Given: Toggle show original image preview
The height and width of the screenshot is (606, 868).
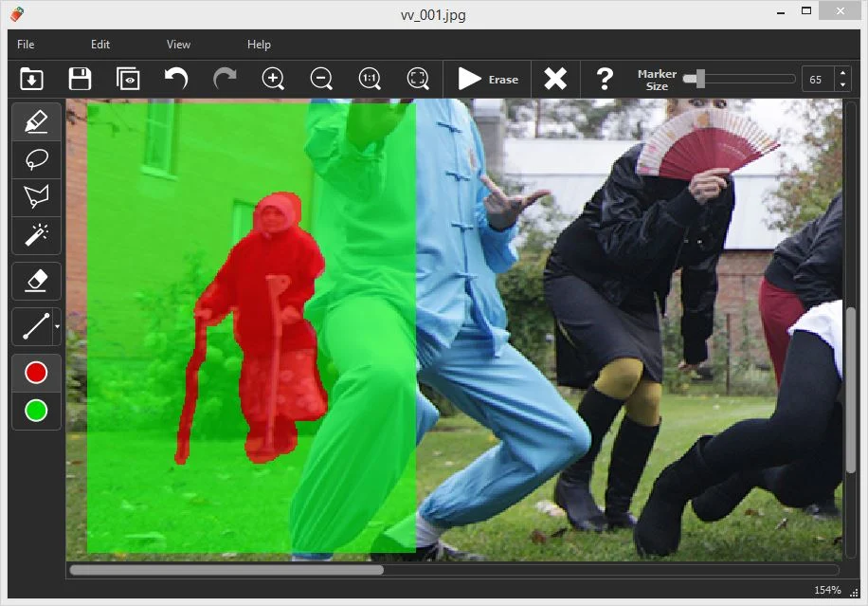Looking at the screenshot, I should (128, 79).
